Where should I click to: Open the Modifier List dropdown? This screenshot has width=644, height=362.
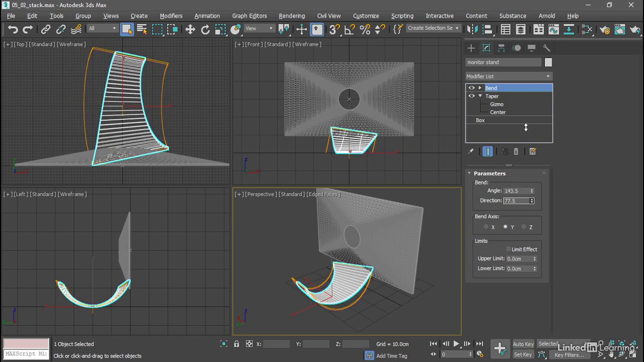[509, 76]
